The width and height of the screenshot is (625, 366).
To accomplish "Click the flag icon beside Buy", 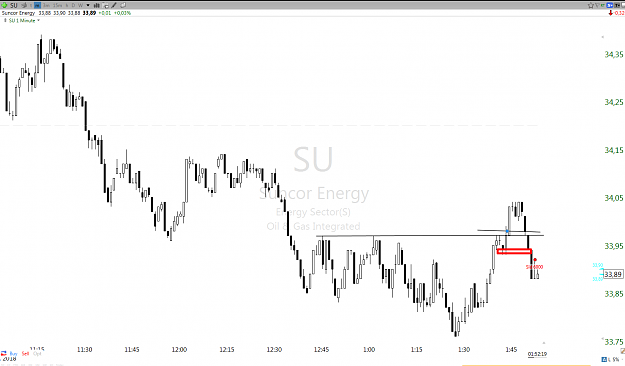I will [x=4, y=354].
